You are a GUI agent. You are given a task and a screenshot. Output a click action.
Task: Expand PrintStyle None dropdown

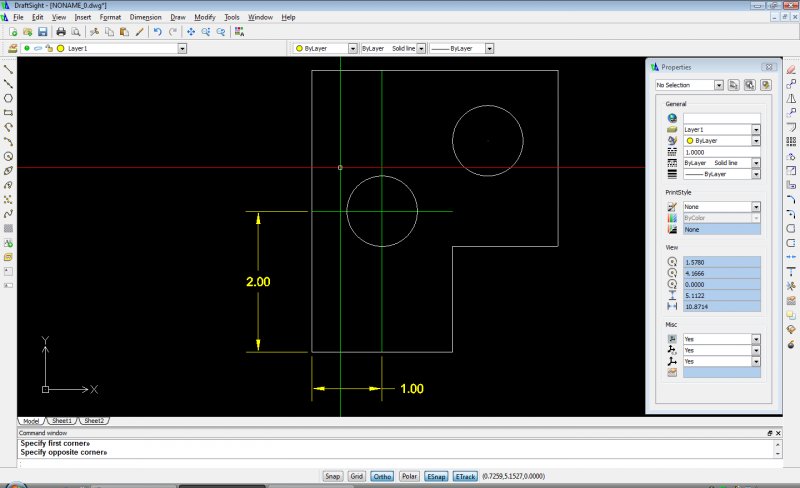[x=756, y=207]
